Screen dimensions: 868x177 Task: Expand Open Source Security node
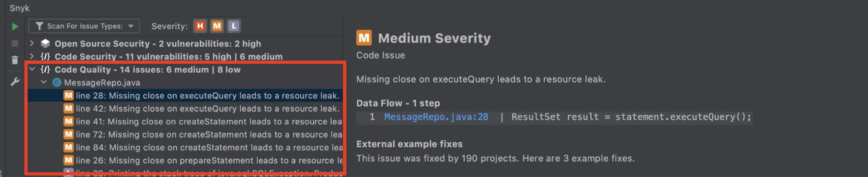(32, 43)
